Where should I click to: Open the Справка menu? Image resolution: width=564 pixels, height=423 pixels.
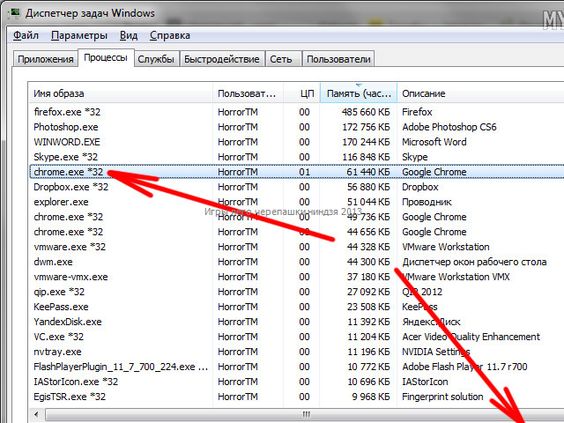point(170,36)
